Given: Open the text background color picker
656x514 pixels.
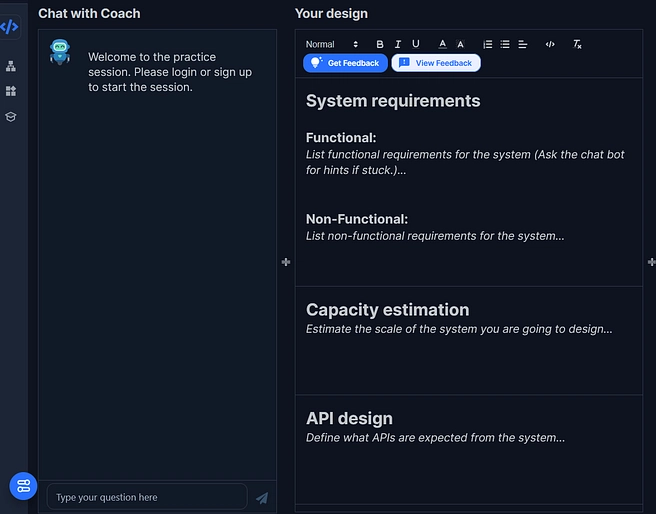Looking at the screenshot, I should 460,44.
